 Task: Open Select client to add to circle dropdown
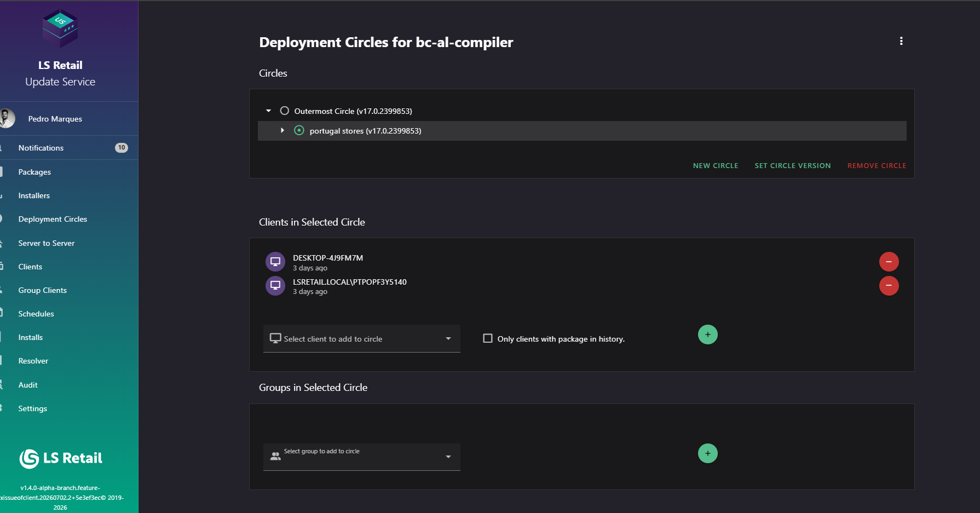pos(362,339)
